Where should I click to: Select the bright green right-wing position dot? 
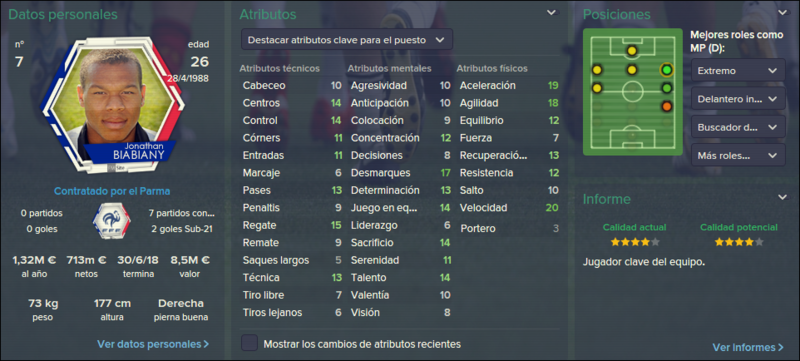(666, 69)
